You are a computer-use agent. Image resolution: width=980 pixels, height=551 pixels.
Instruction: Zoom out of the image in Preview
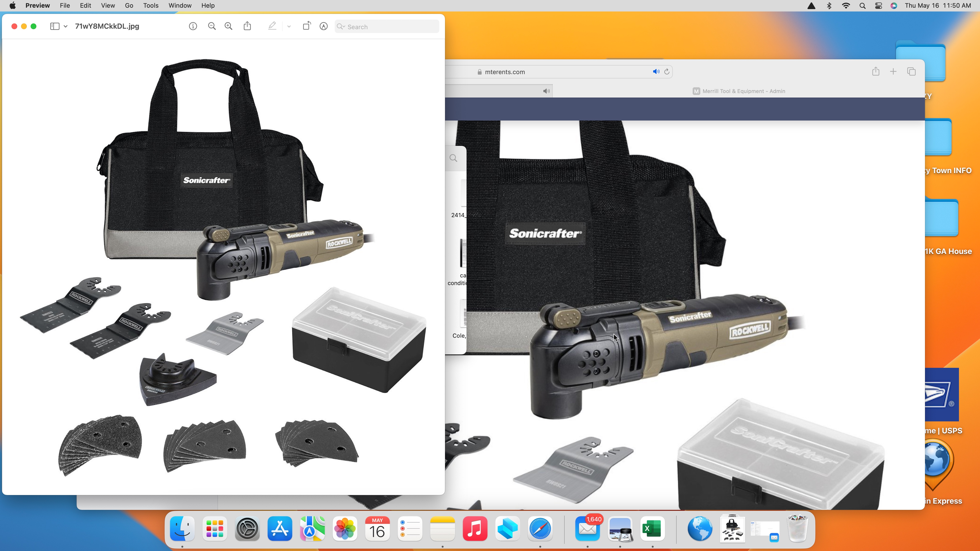click(212, 26)
